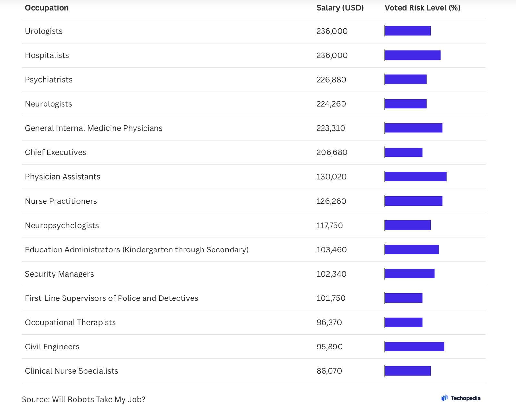Select the Chief Executives row label

(x=55, y=152)
